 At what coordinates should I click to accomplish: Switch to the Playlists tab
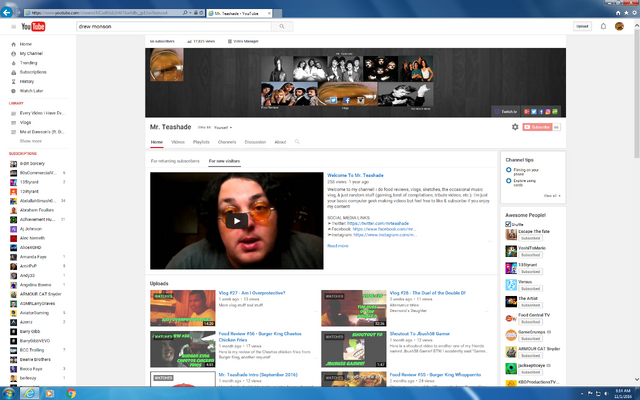201,142
